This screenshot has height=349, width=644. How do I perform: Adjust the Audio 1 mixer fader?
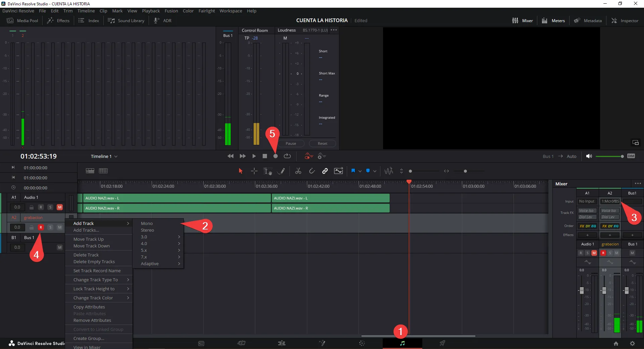[x=582, y=291]
